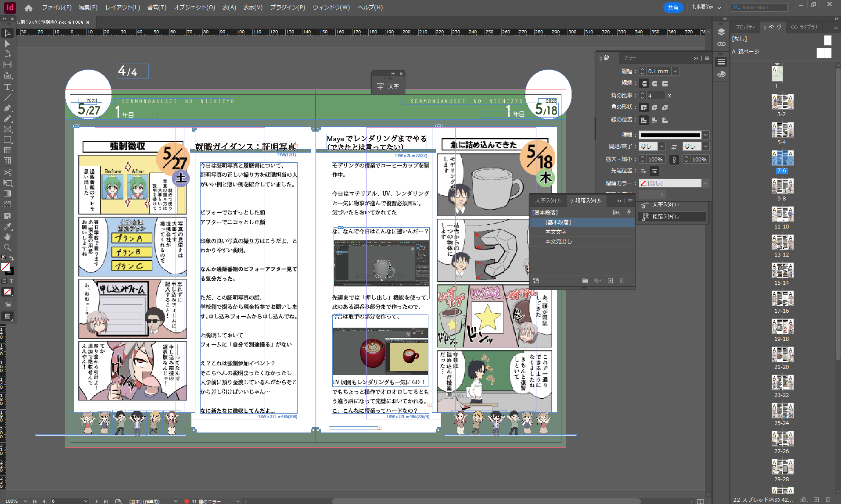This screenshot has width=841, height=504.
Task: Select round cap option for stroke ends
Action: click(654, 83)
